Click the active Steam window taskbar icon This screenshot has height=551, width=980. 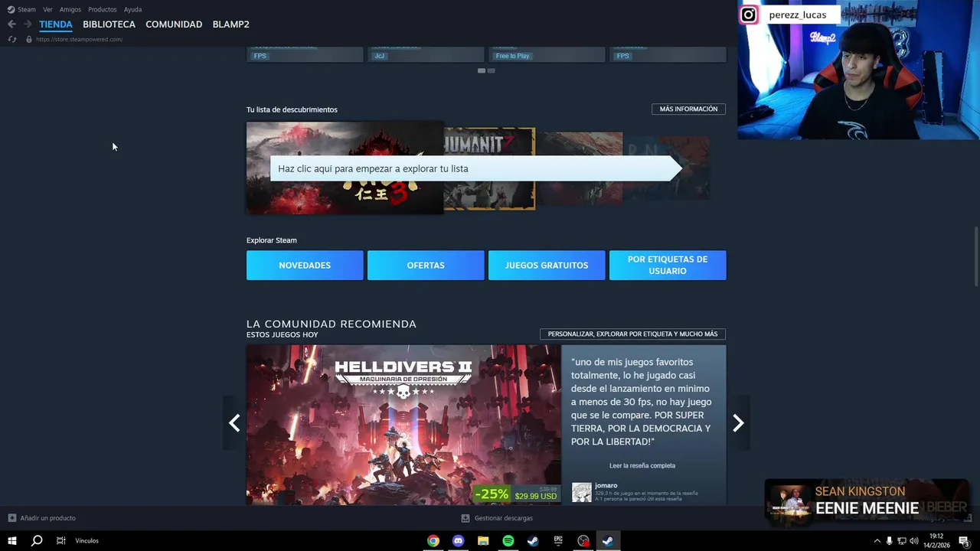tap(608, 541)
